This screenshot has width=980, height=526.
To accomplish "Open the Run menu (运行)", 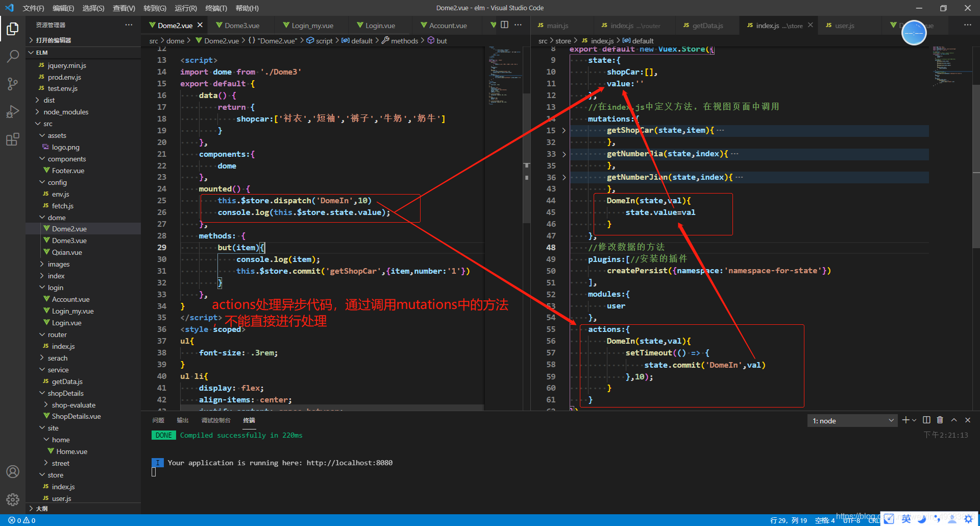I will pos(186,8).
